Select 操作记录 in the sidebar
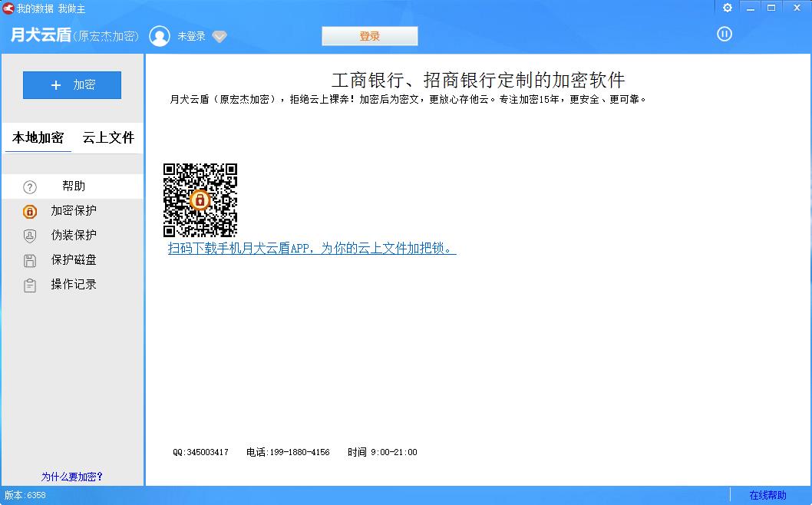This screenshot has width=812, height=505. 74,285
